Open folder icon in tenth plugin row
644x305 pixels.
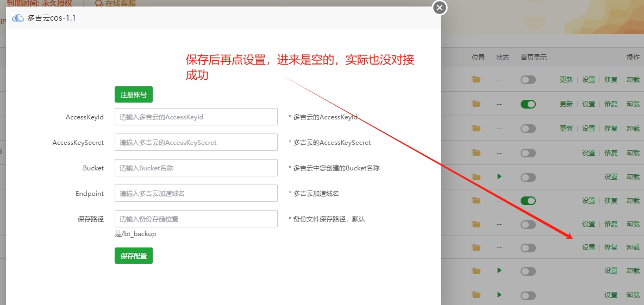tap(477, 295)
